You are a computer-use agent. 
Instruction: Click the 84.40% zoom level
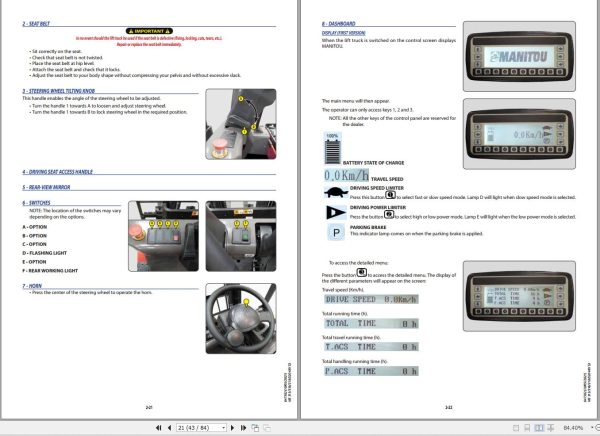(573, 428)
